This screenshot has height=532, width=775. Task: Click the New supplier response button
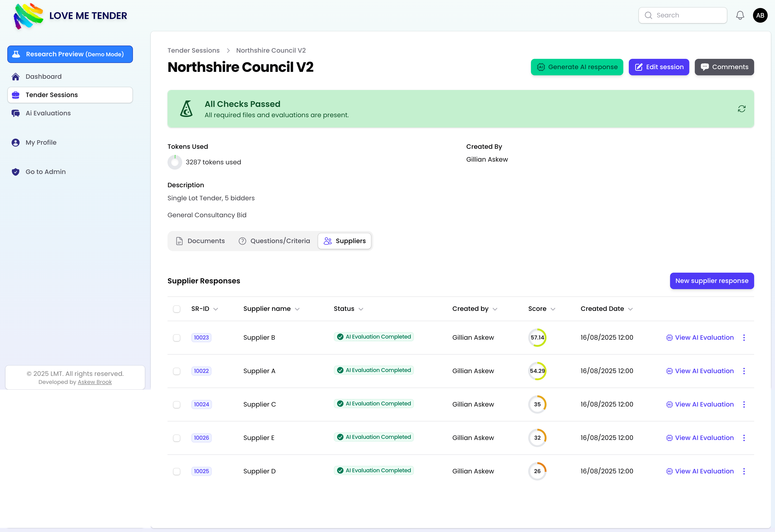pyautogui.click(x=712, y=281)
